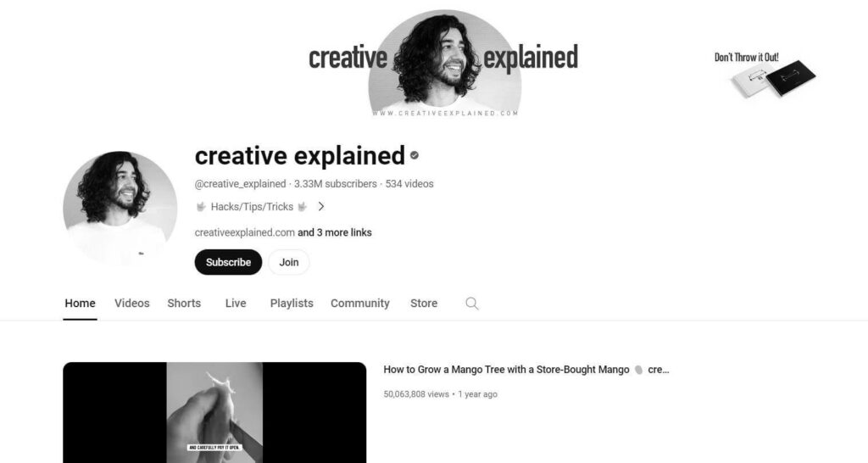Click the channel banner portrait image

coord(444,61)
